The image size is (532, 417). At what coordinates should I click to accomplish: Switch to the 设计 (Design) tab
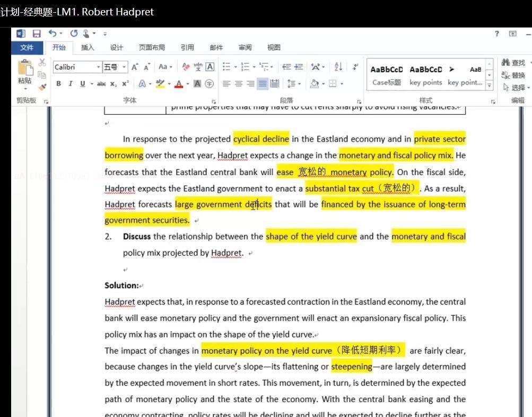(116, 48)
